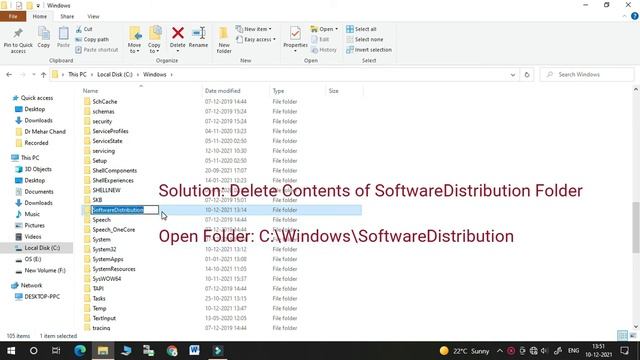Viewport: 640px width, 360px height.
Task: Click the SoftwareDistribution rename text box
Action: [125, 210]
